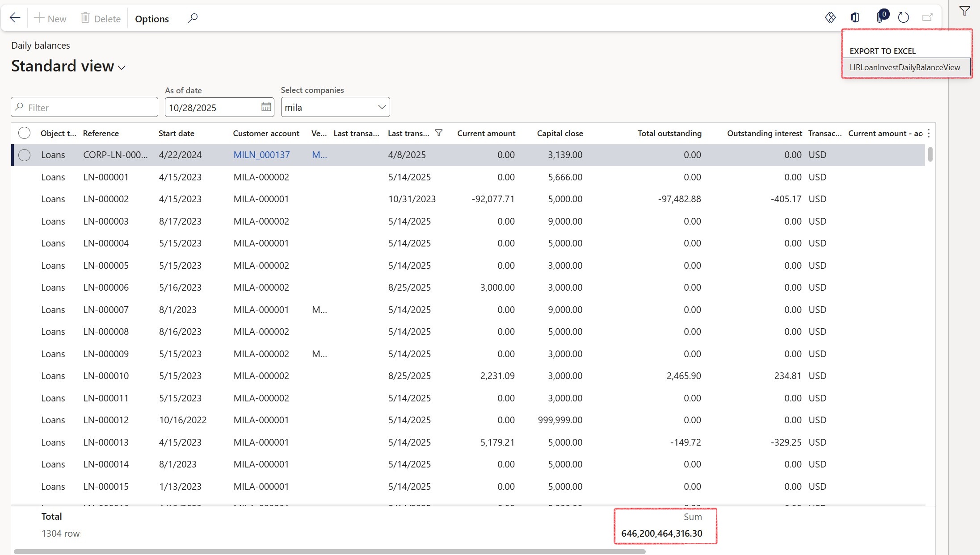Screen dimensions: 980x555
Task: Open the Power Apps icon
Action: (x=830, y=17)
